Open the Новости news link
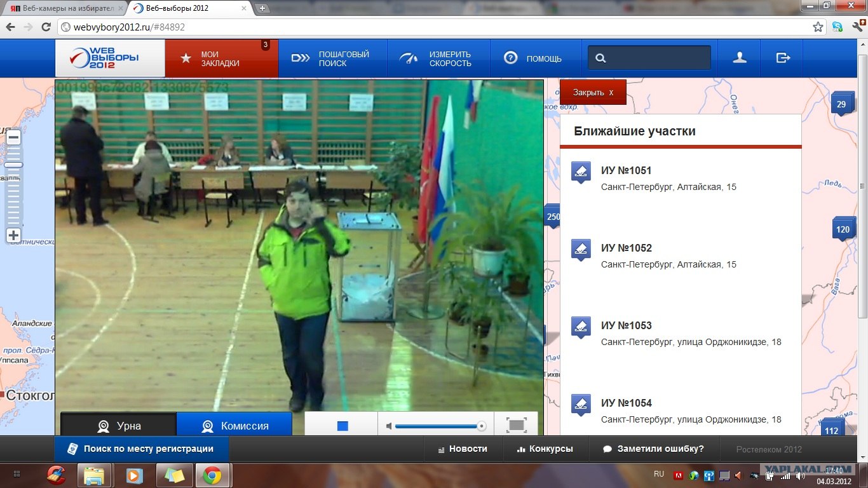 (x=463, y=449)
